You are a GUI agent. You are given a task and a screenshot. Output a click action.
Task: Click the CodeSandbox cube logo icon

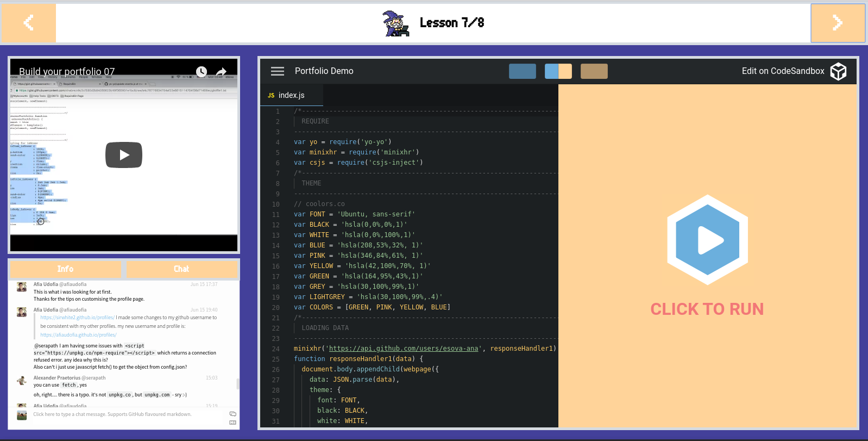pos(839,71)
